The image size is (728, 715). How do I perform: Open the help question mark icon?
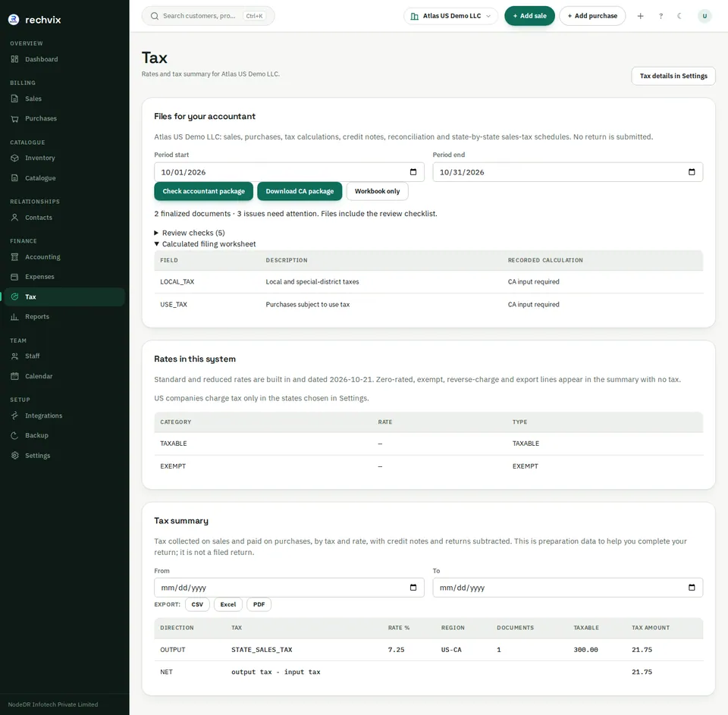[x=661, y=16]
